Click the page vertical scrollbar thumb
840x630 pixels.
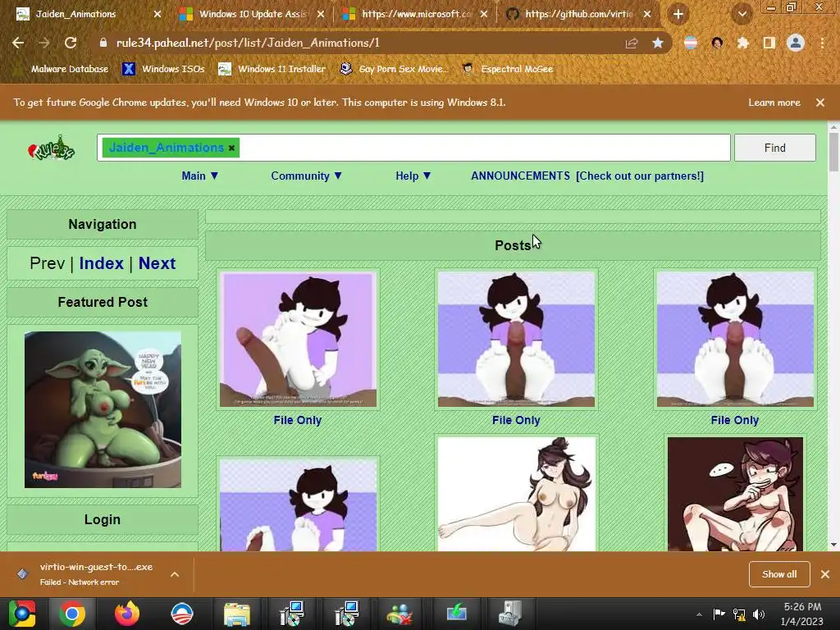point(833,152)
